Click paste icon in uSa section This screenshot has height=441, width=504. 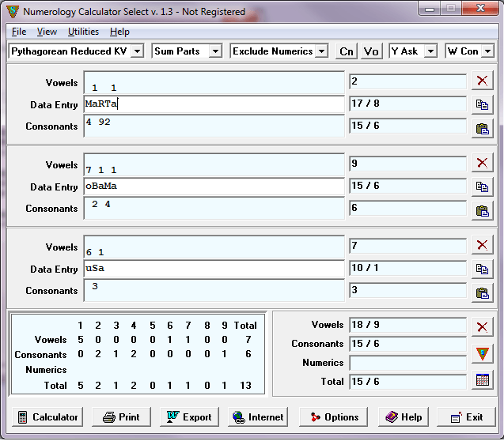click(482, 293)
